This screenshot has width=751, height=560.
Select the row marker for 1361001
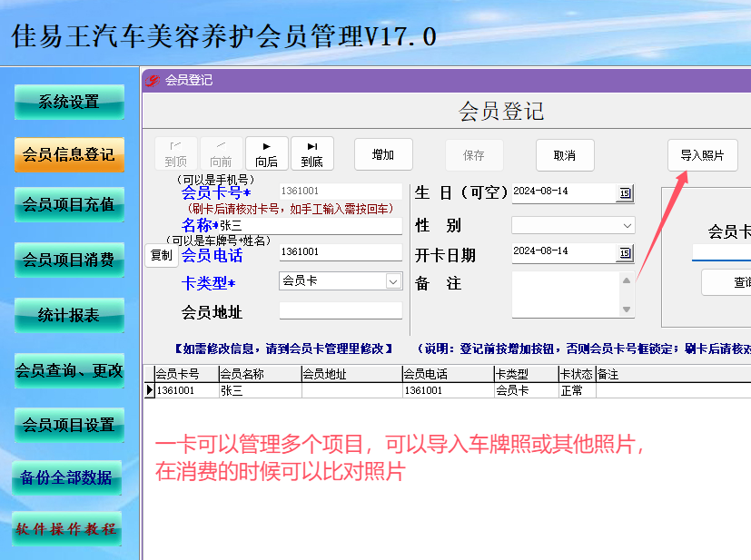[150, 390]
